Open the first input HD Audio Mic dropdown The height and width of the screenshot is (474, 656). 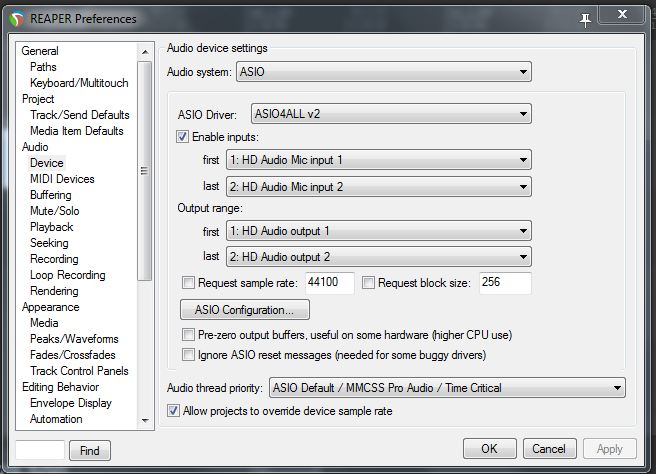[379, 160]
